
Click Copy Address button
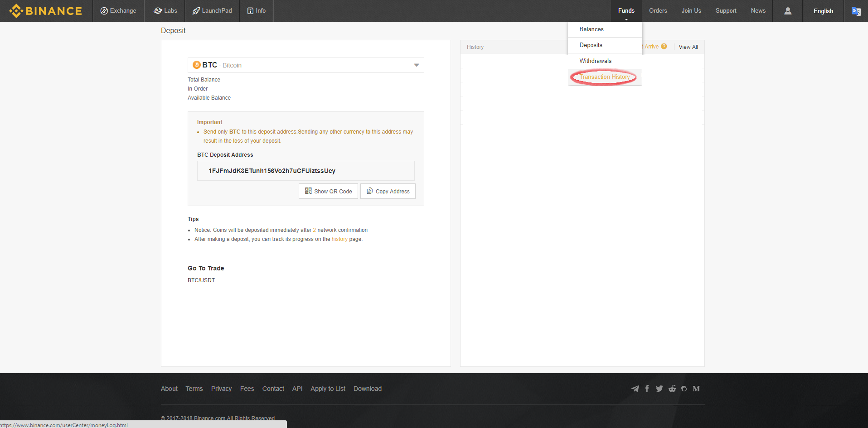pos(388,191)
